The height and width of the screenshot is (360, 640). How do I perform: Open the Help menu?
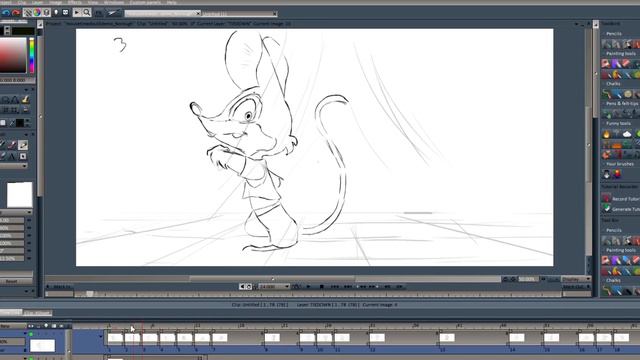(x=171, y=2)
